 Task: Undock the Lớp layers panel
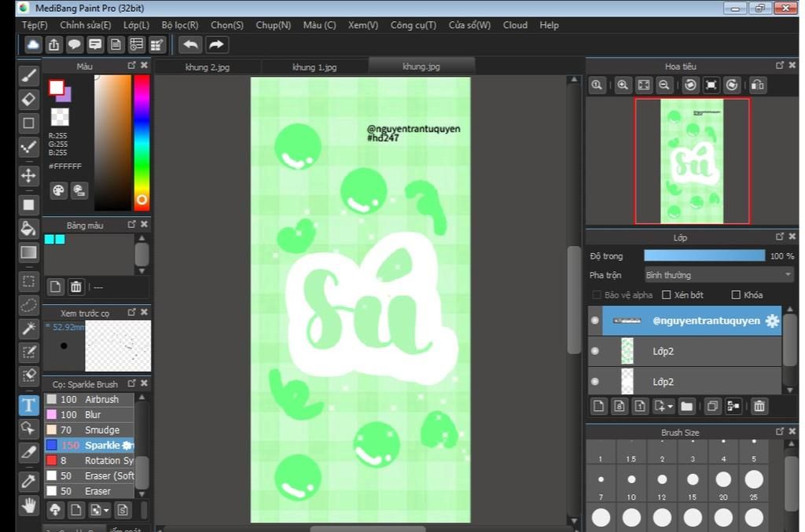pyautogui.click(x=780, y=237)
